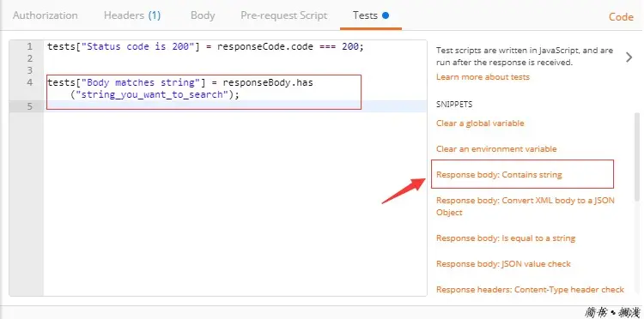Click line number 4 in editor gutter
This screenshot has height=319, width=644.
29,82
